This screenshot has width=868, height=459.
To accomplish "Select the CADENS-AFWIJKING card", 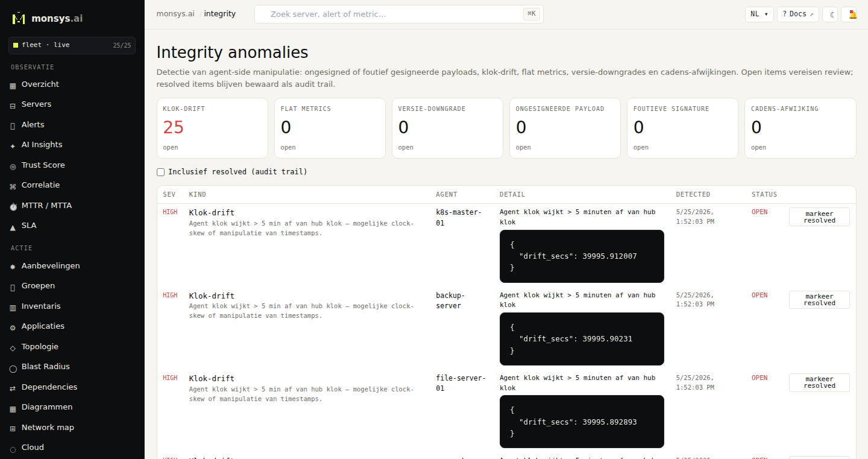I will [x=800, y=128].
